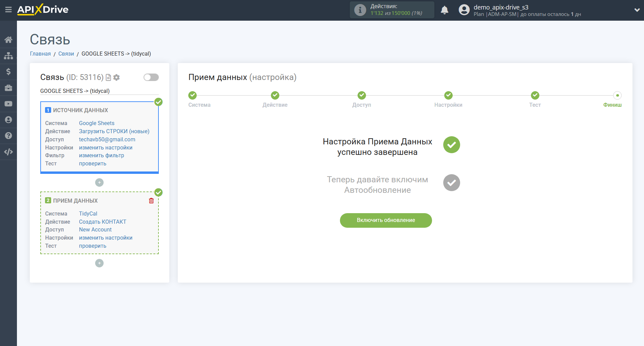Open connection notes via the document icon
This screenshot has height=346, width=644.
click(x=108, y=77)
